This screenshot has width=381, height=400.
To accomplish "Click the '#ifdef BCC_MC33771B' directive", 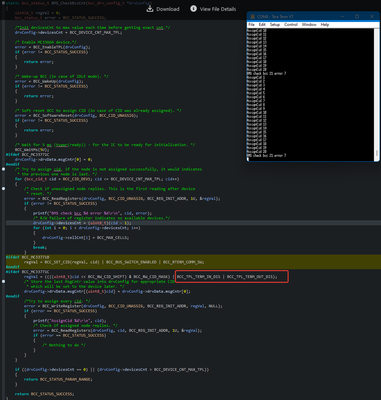I will click(x=27, y=257).
